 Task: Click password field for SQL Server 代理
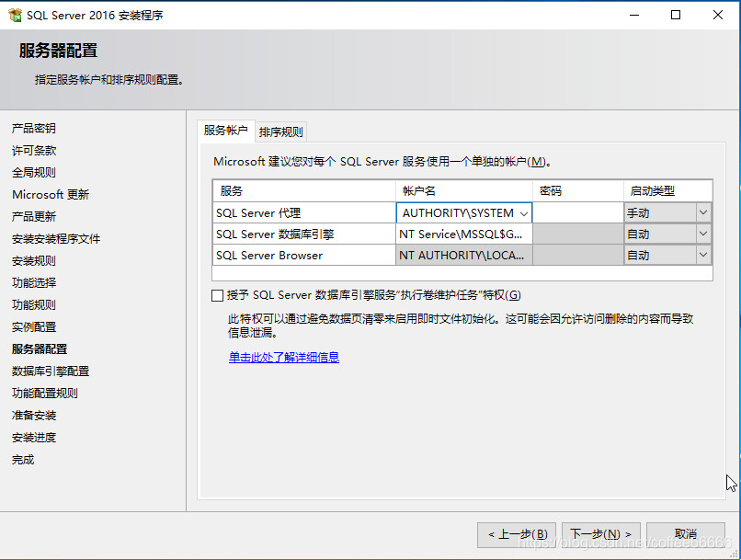click(x=578, y=212)
